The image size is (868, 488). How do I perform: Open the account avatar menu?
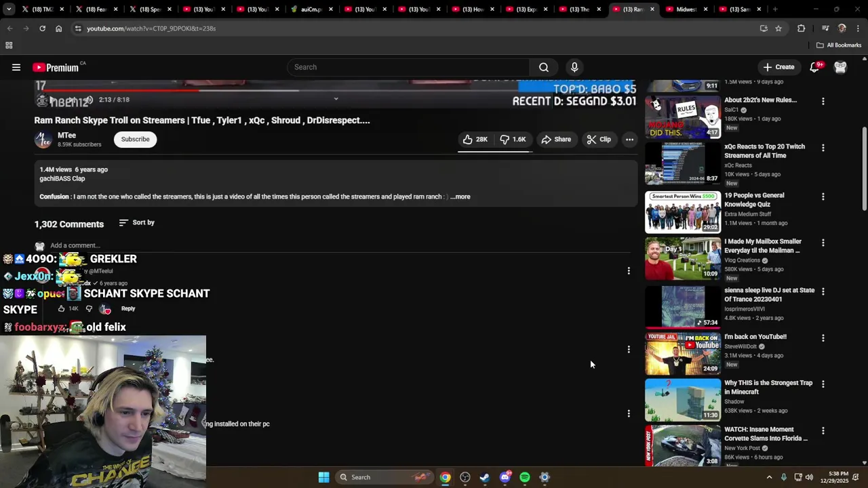pyautogui.click(x=840, y=67)
